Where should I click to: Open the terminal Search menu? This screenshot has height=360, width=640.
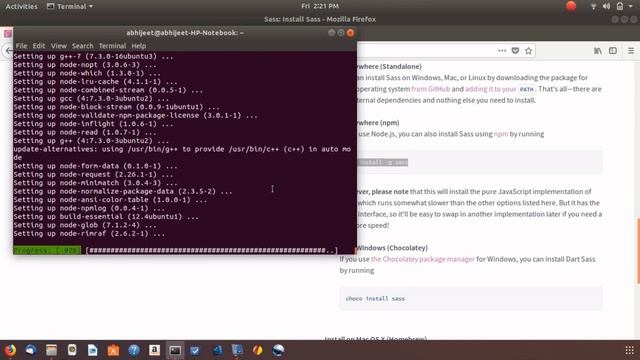82,46
